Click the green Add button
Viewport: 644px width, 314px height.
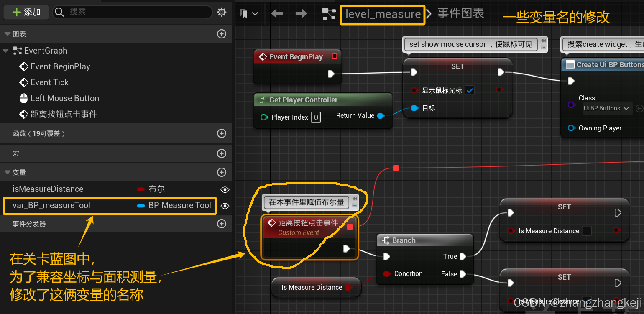click(26, 13)
